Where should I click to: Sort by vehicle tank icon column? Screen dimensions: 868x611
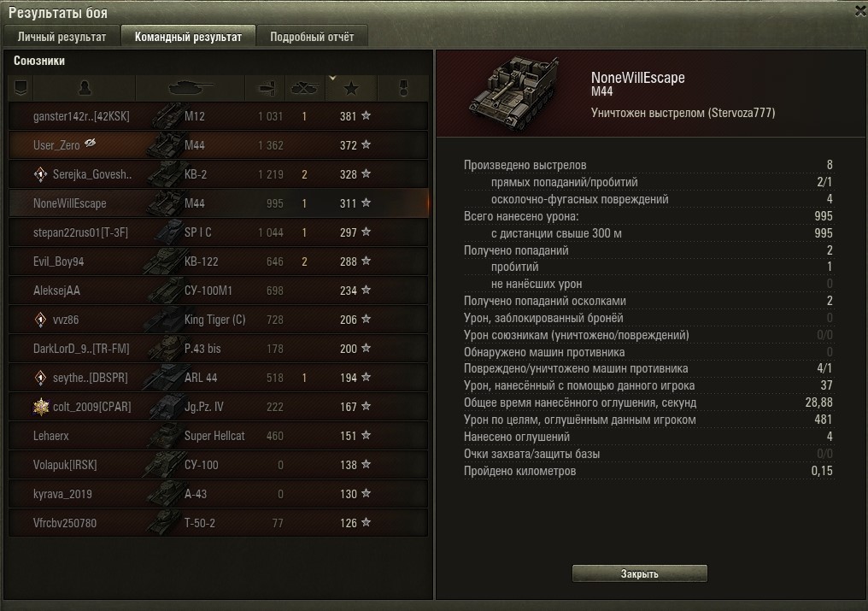tap(190, 87)
